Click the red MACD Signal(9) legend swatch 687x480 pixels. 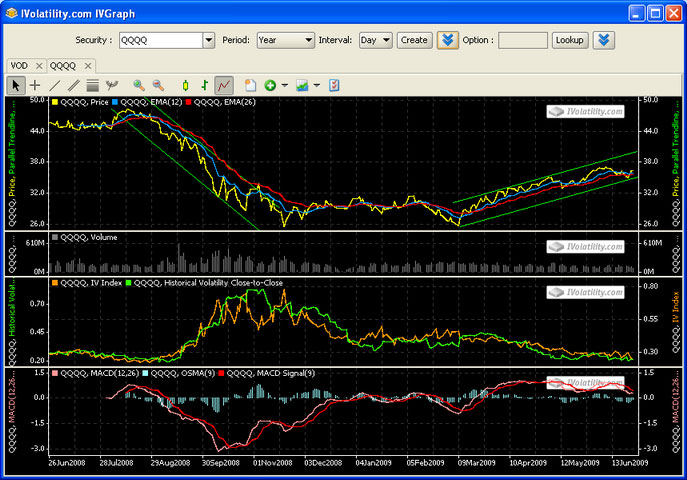[221, 373]
